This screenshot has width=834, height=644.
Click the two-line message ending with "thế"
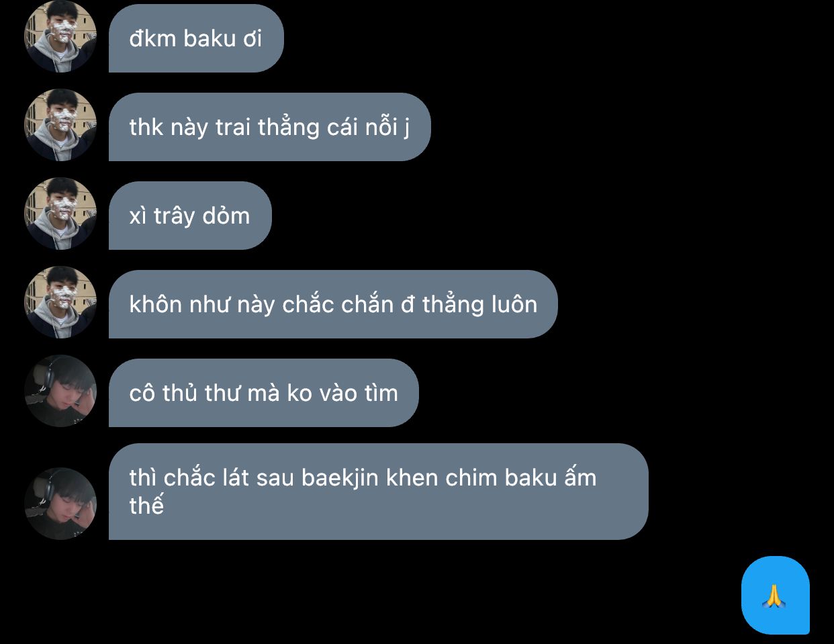click(x=379, y=492)
